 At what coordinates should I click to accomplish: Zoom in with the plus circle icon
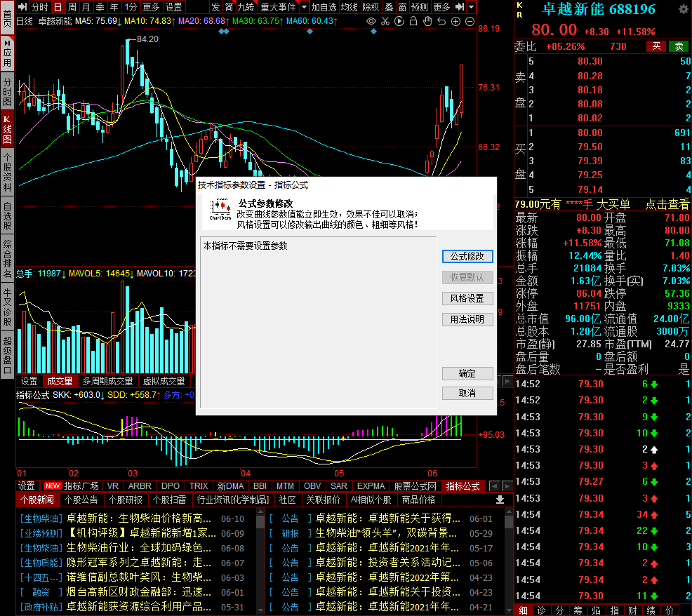pyautogui.click(x=456, y=21)
